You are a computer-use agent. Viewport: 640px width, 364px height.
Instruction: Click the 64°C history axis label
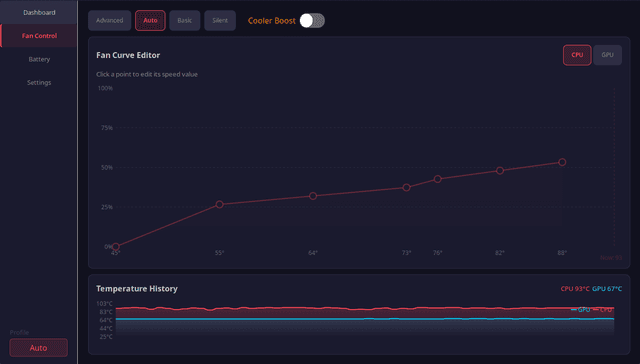click(x=106, y=320)
